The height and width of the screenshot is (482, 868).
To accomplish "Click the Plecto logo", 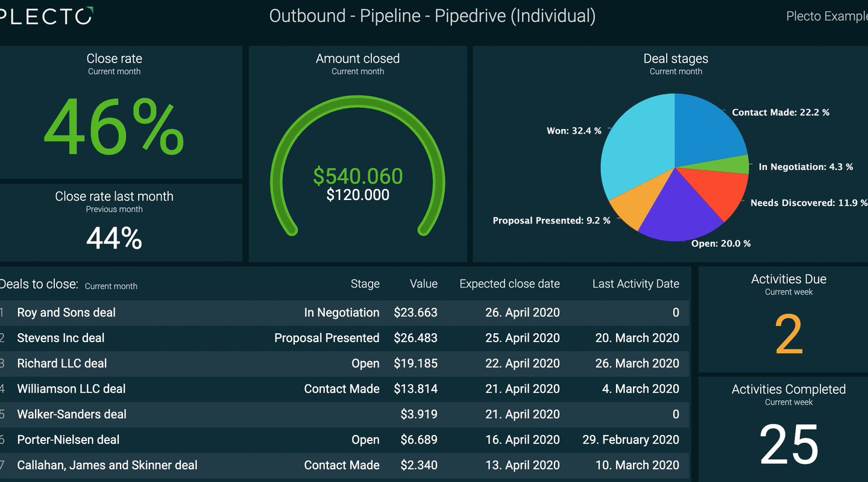I will (46, 16).
